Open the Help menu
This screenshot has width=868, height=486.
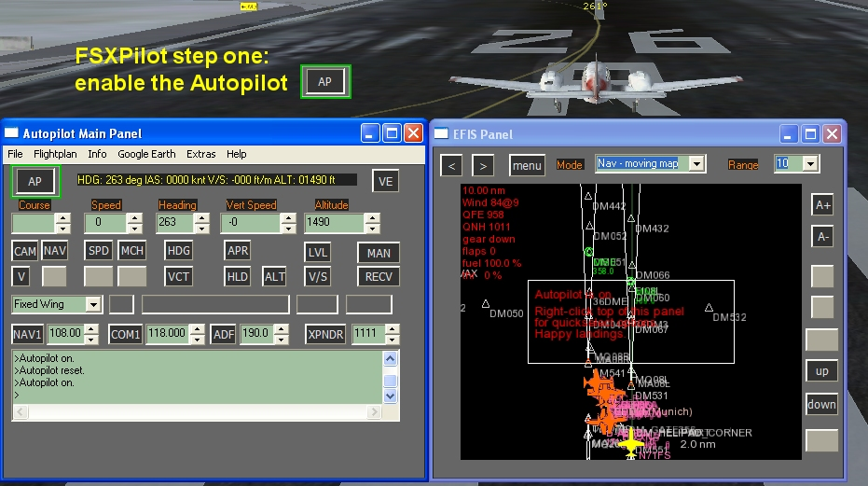(x=237, y=154)
